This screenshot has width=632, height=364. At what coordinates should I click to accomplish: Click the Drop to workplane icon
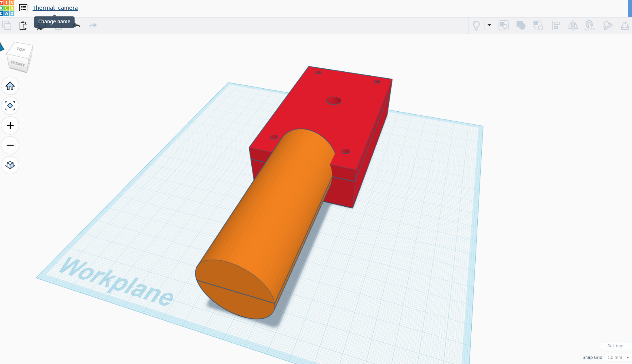625,25
